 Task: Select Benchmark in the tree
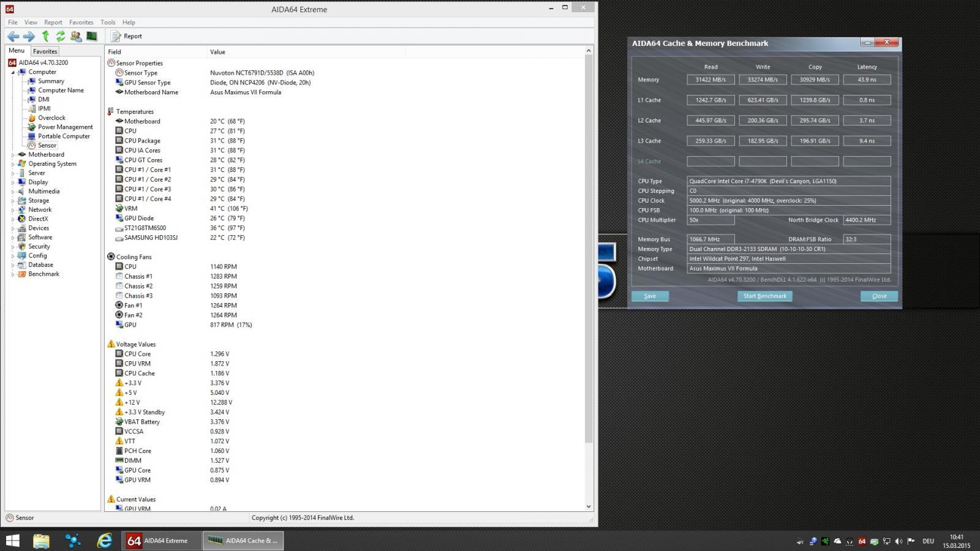point(43,274)
